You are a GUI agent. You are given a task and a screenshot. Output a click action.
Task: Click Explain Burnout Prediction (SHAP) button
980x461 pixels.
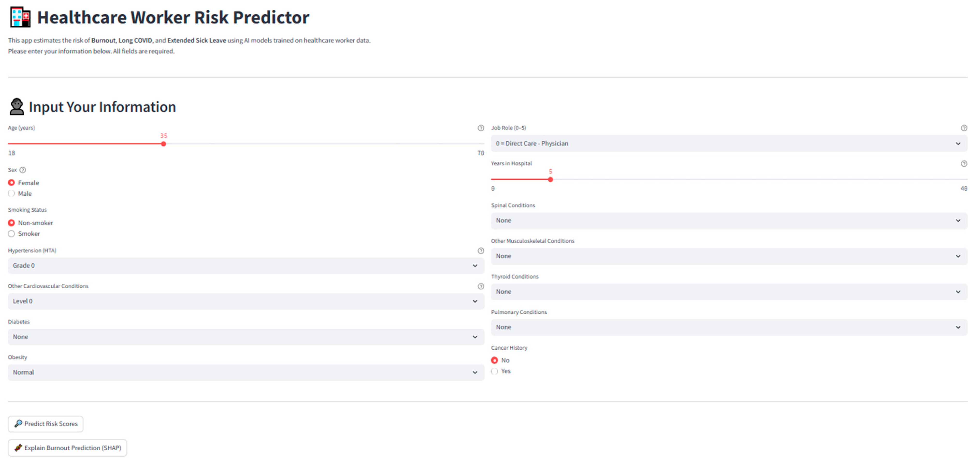point(67,448)
